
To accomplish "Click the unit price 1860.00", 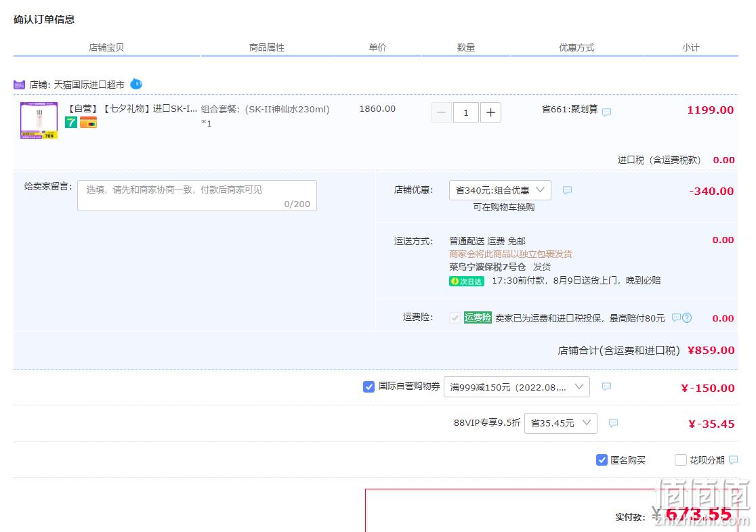I will (377, 109).
